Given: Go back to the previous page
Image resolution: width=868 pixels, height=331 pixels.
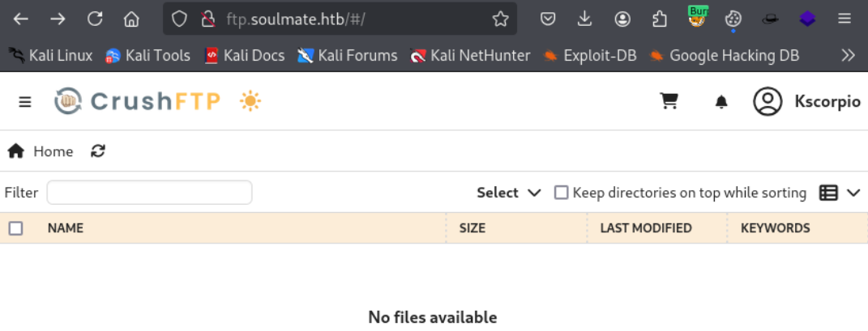Looking at the screenshot, I should tap(20, 19).
